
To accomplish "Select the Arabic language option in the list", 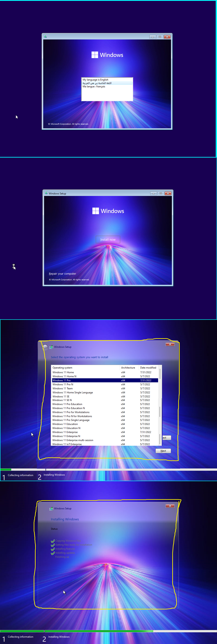I will pos(107,83).
